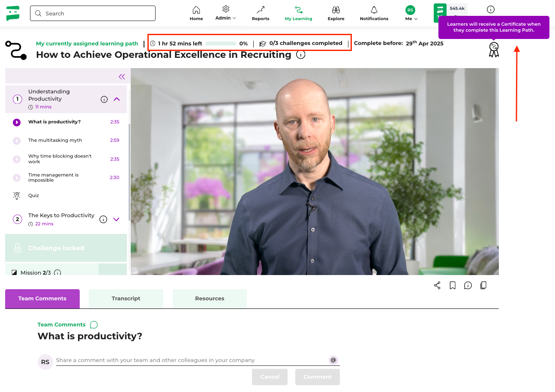Viewport: 555px width, 392px height.
Task: Play 'The multitasking myth' lesson
Action: (55, 141)
